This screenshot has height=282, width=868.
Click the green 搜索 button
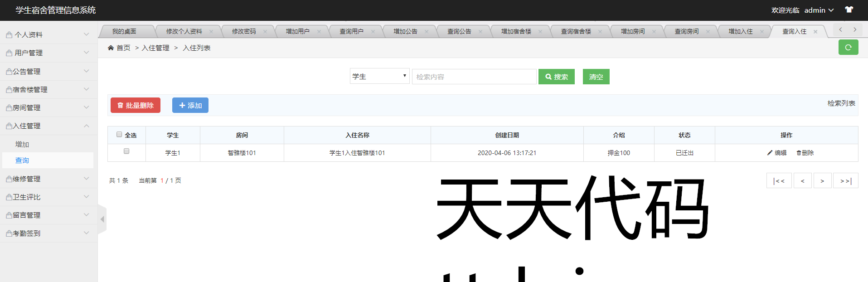(x=556, y=77)
